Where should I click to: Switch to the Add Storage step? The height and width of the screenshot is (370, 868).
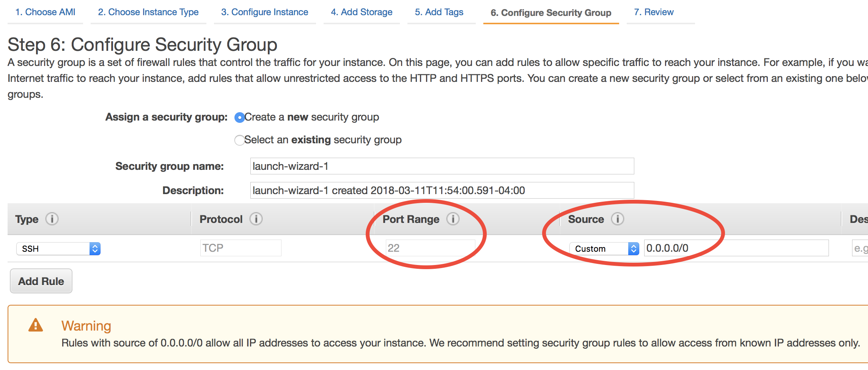(x=362, y=12)
